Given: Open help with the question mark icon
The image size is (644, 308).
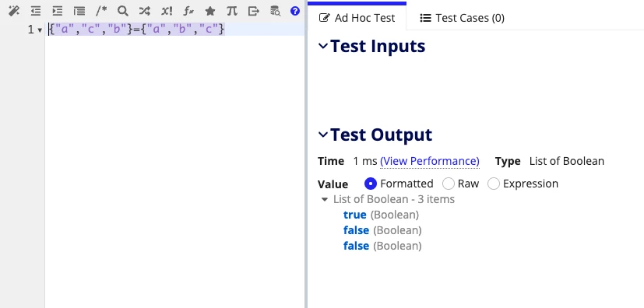Looking at the screenshot, I should [295, 11].
